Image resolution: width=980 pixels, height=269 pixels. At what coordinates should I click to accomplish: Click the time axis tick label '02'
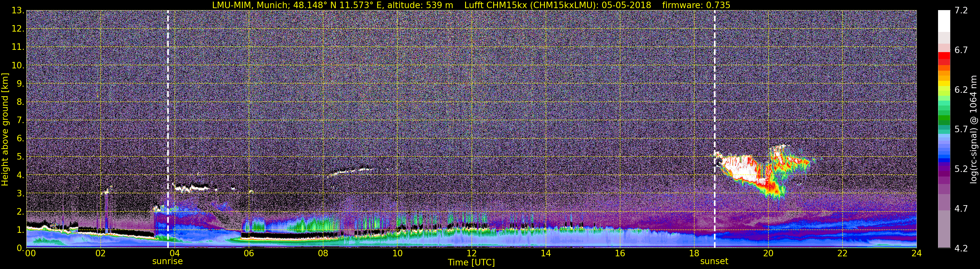(x=100, y=253)
